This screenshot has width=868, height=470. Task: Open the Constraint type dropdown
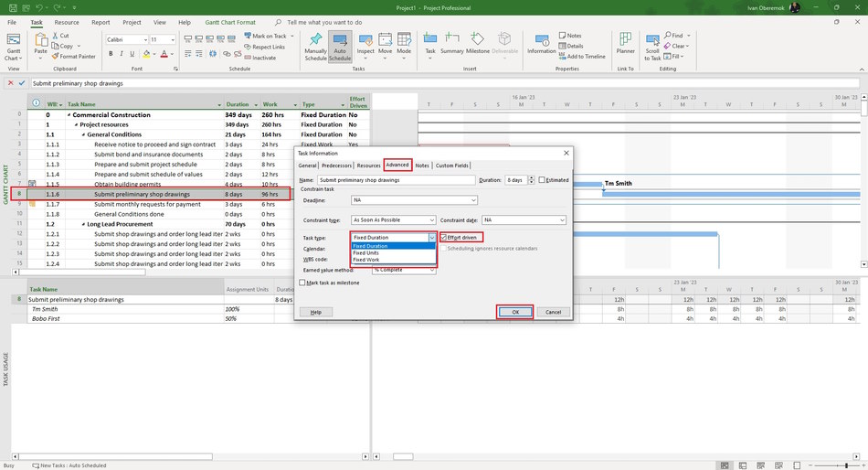pos(432,220)
